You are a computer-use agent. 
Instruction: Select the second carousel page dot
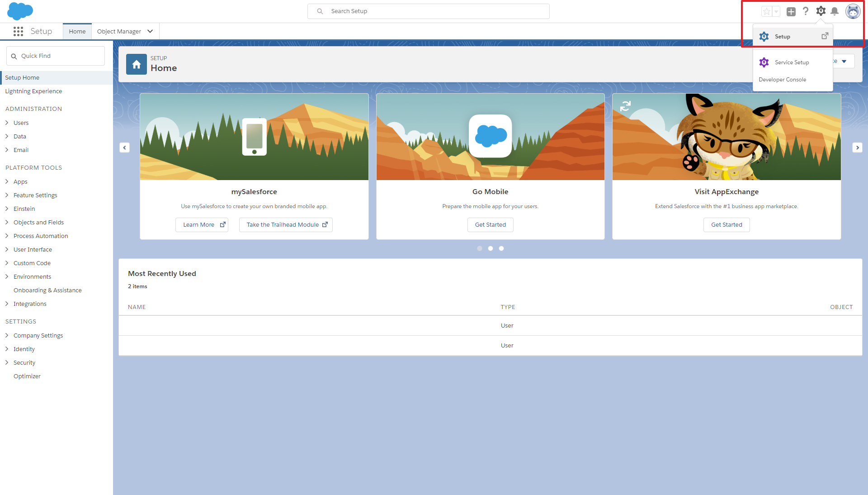click(491, 248)
